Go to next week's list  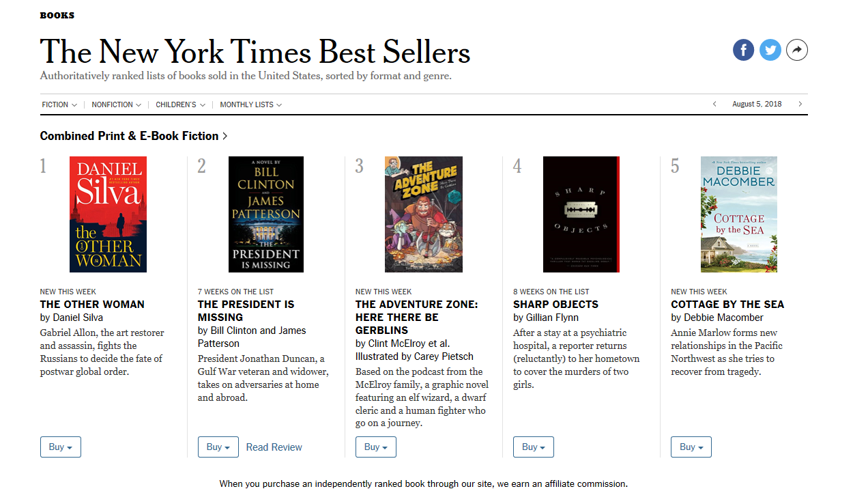pyautogui.click(x=800, y=104)
